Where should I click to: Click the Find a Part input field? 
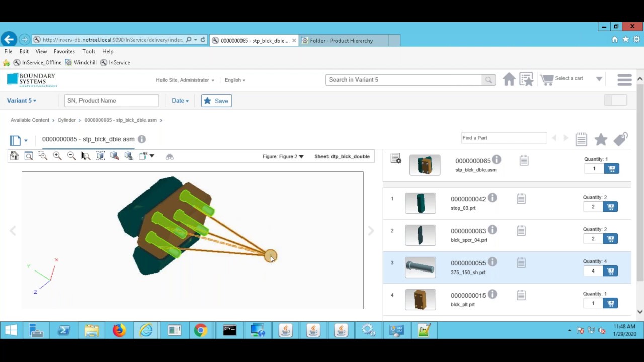point(504,138)
